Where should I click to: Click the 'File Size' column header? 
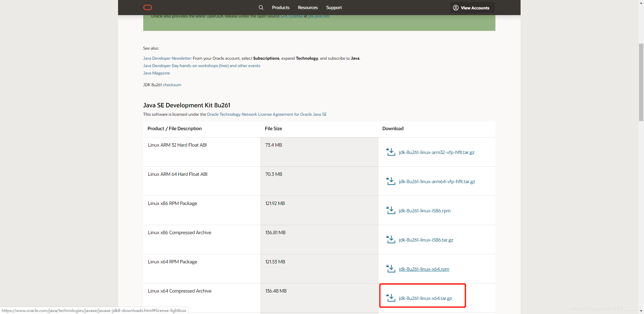pos(273,128)
